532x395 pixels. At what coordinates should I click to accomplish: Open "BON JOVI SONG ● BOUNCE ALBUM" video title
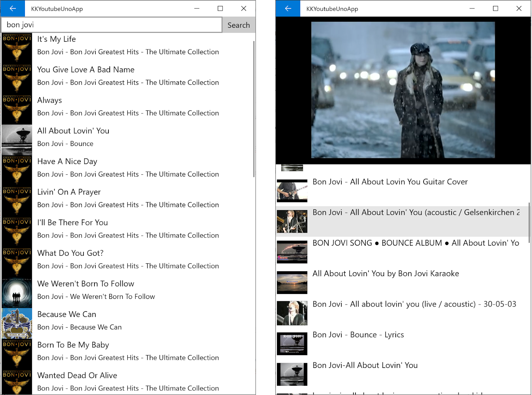point(416,243)
